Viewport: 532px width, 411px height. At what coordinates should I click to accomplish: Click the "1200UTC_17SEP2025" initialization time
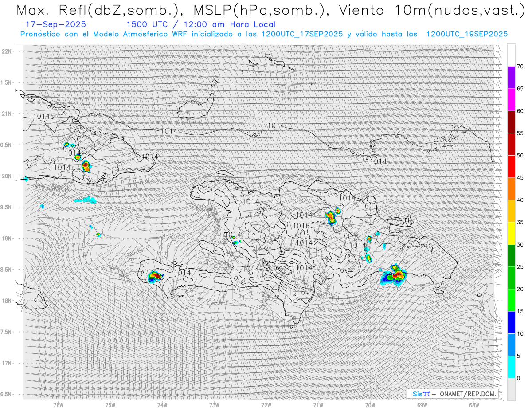(x=302, y=34)
